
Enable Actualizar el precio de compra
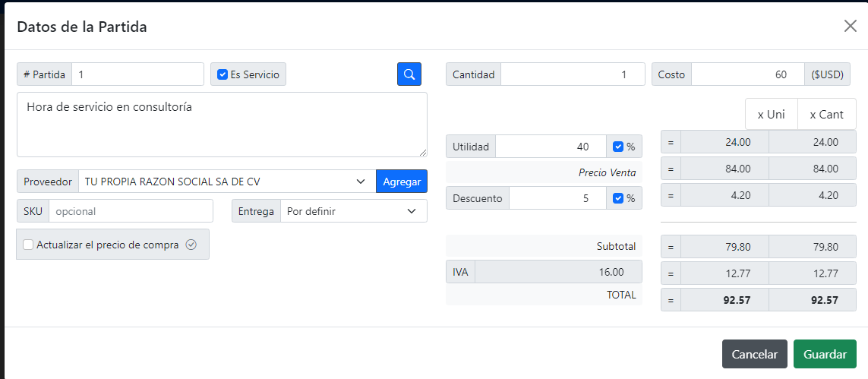(28, 245)
